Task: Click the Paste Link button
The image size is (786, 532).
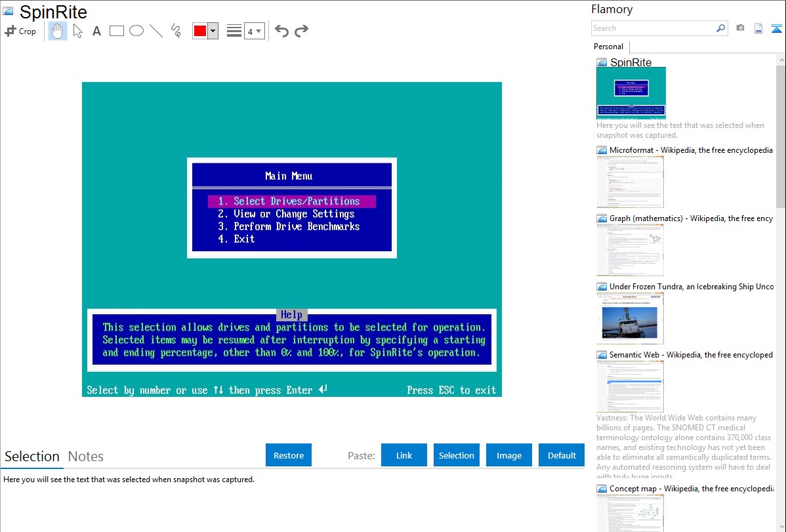Action: tap(404, 455)
